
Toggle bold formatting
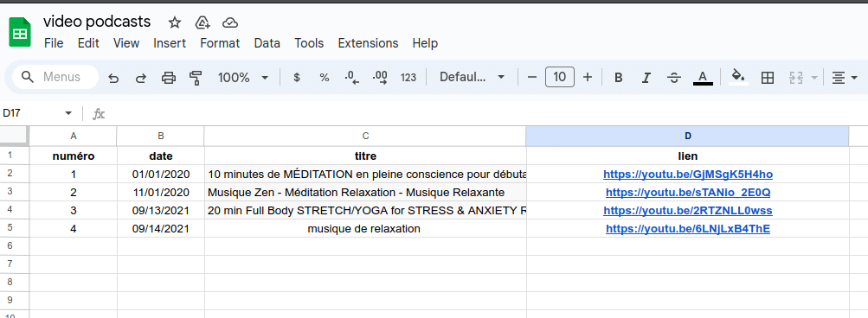click(619, 78)
